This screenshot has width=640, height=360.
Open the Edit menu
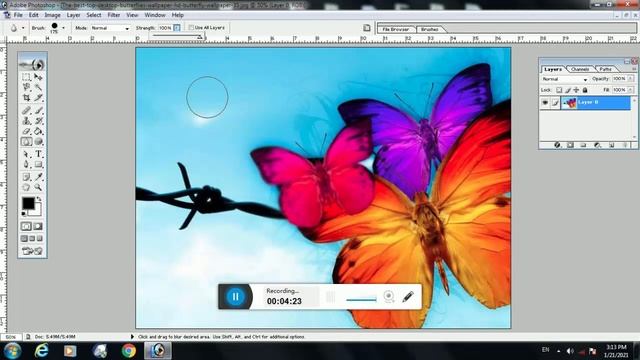point(33,15)
